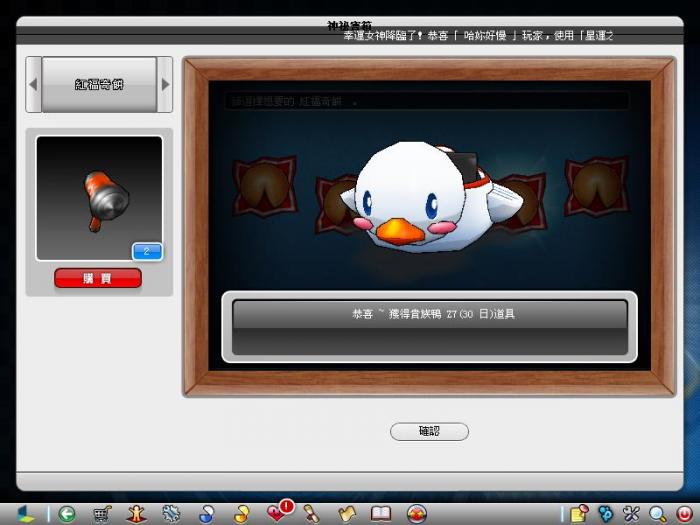Open the yellow parchment map icon

tap(346, 514)
